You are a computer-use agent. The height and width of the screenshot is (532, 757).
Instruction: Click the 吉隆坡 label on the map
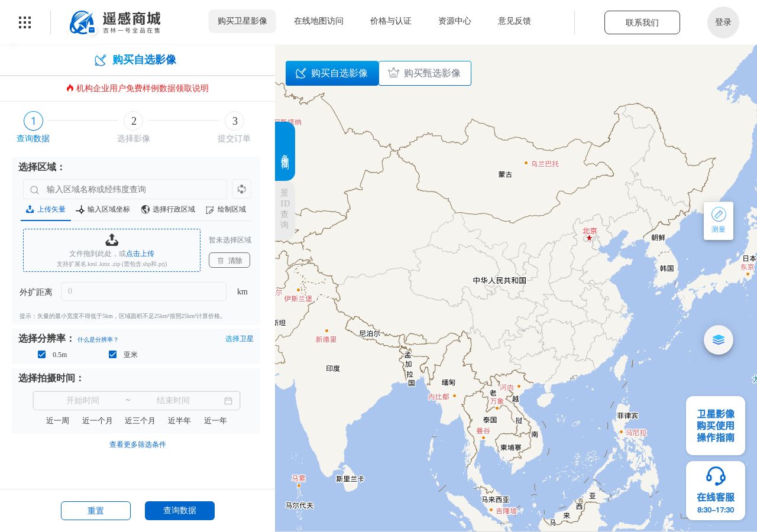(x=506, y=511)
